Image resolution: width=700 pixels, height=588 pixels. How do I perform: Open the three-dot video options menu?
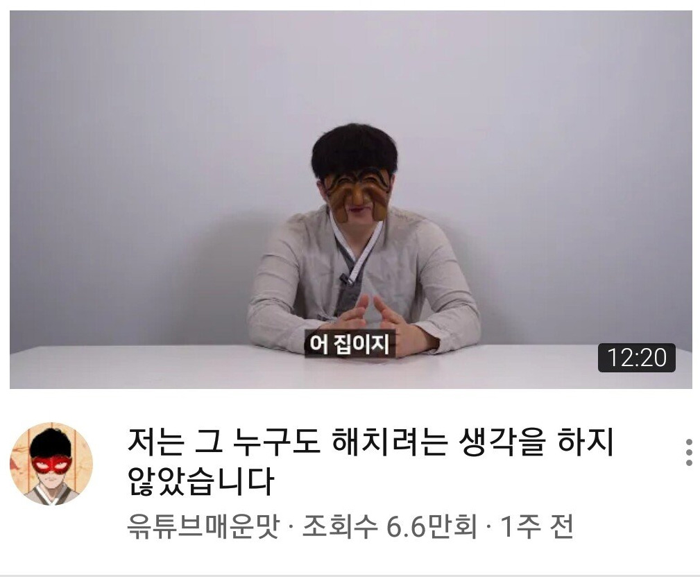pos(689,452)
